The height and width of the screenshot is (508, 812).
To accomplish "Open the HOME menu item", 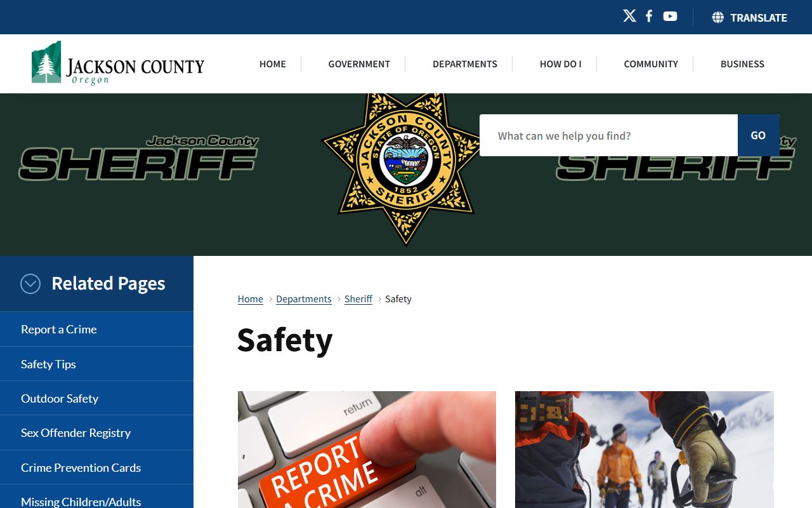I will click(x=273, y=64).
